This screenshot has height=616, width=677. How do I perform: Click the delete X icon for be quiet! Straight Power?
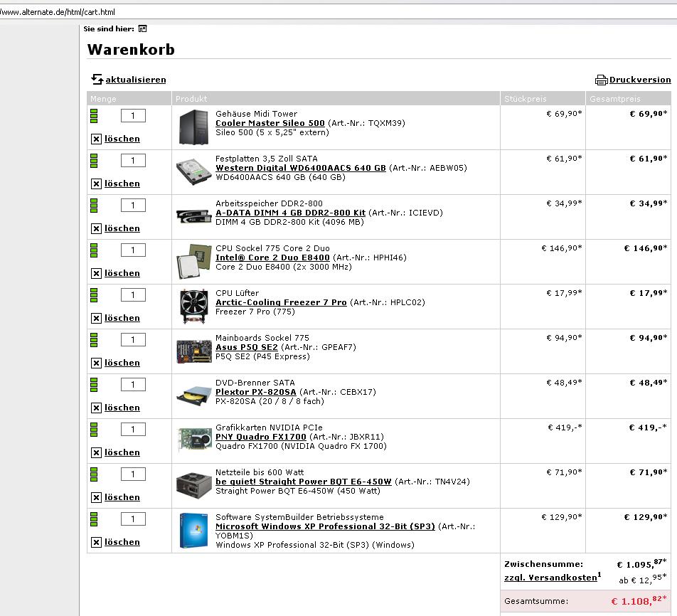pyautogui.click(x=96, y=498)
